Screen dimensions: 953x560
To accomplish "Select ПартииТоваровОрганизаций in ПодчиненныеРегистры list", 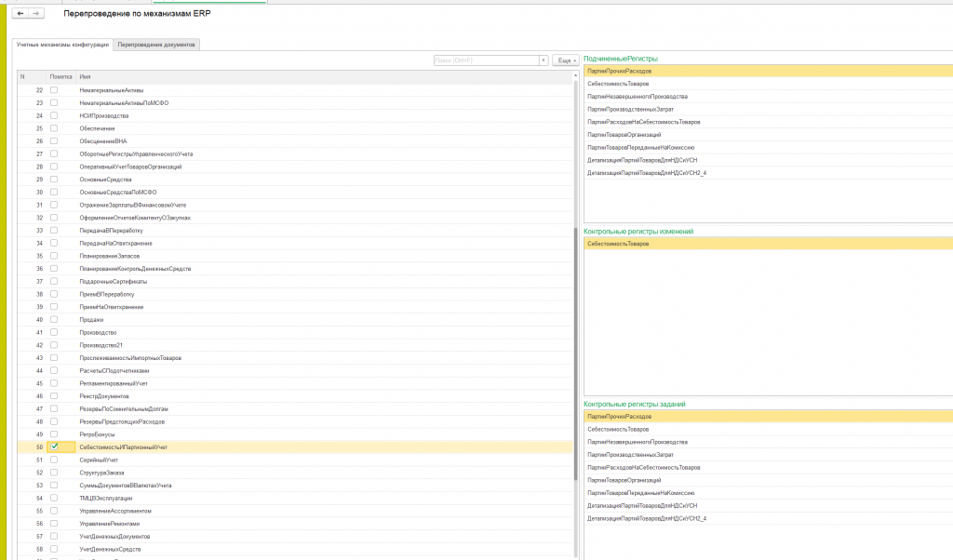I will click(x=768, y=135).
